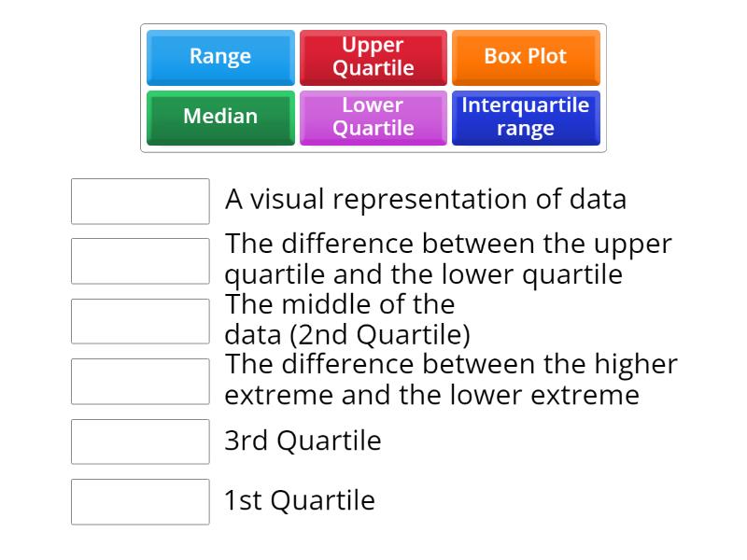Select the orange Box Plot tile
Image resolution: width=747 pixels, height=560 pixels.
pos(526,58)
